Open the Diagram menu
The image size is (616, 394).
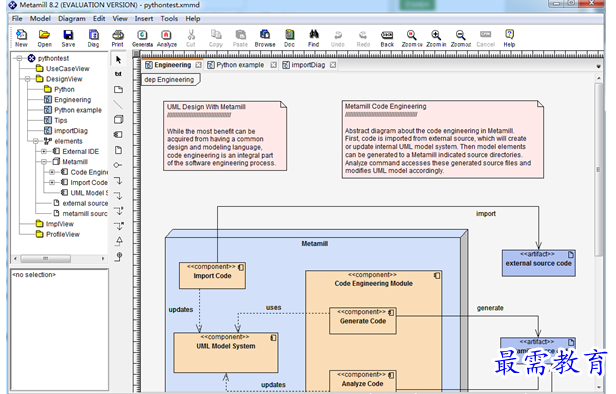point(72,18)
